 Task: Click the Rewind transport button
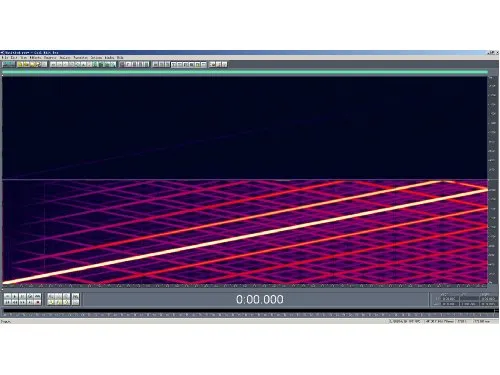tap(14, 302)
